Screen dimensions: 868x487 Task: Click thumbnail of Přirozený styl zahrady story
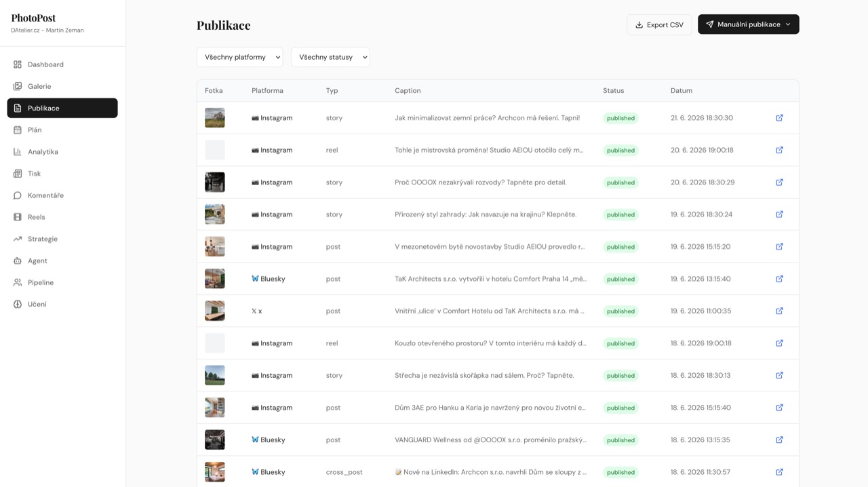tap(215, 214)
